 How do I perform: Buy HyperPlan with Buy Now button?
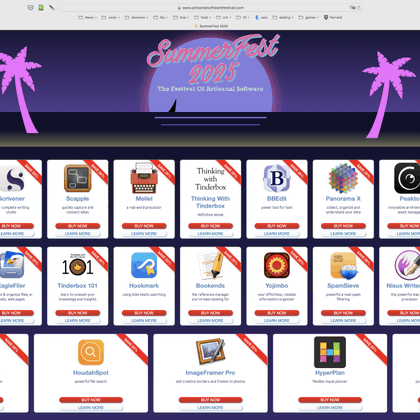[x=330, y=400]
